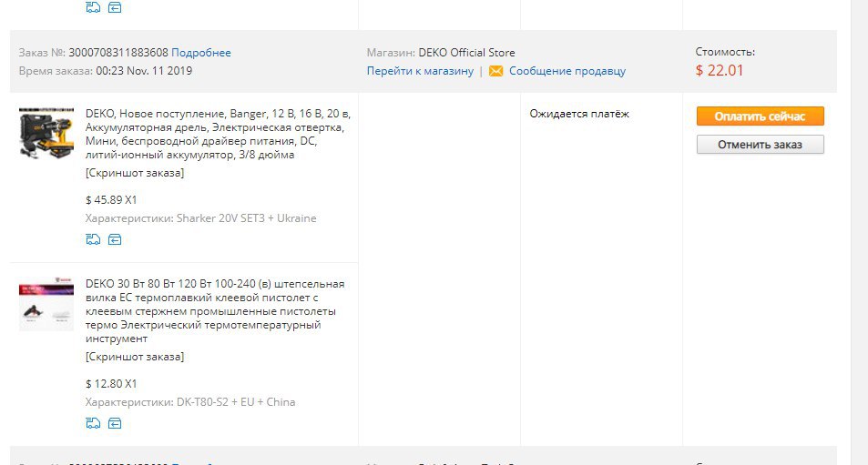Go to store via Перейти к магазину
The height and width of the screenshot is (465, 868).
pos(420,71)
